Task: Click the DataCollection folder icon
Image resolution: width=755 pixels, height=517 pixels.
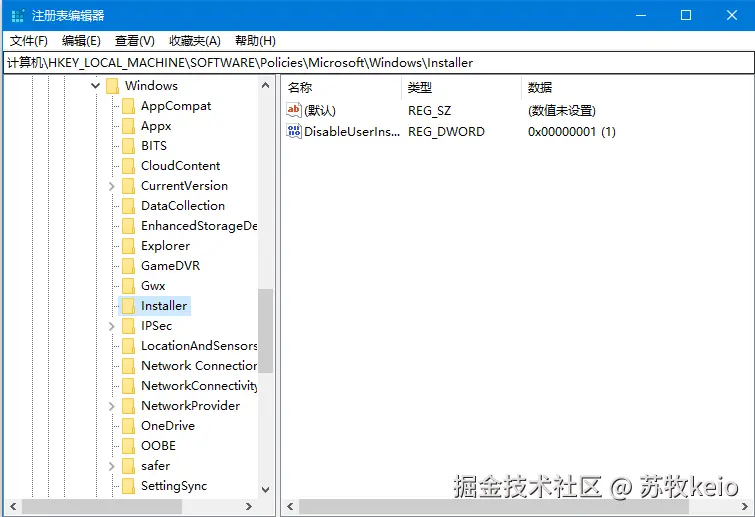Action: click(129, 206)
